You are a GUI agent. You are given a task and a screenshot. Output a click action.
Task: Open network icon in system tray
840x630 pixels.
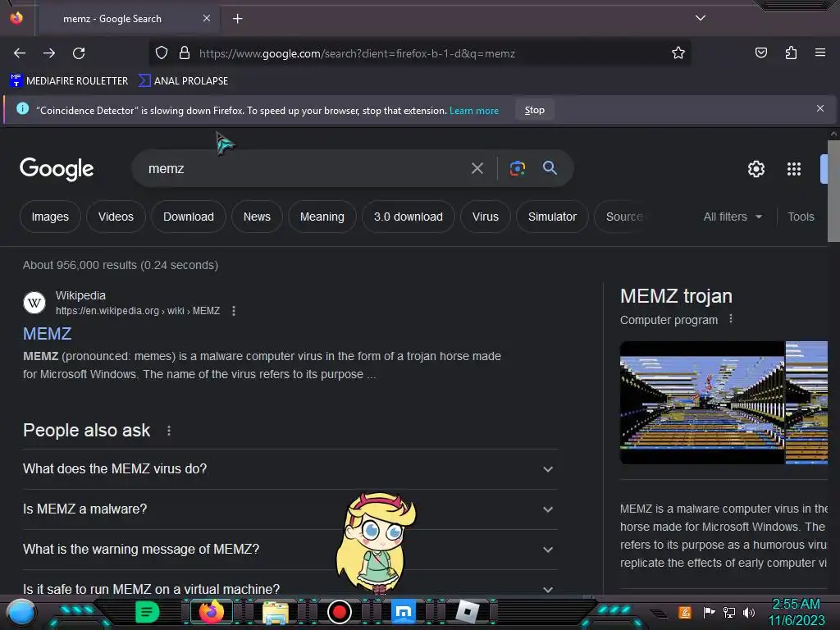[x=729, y=612]
